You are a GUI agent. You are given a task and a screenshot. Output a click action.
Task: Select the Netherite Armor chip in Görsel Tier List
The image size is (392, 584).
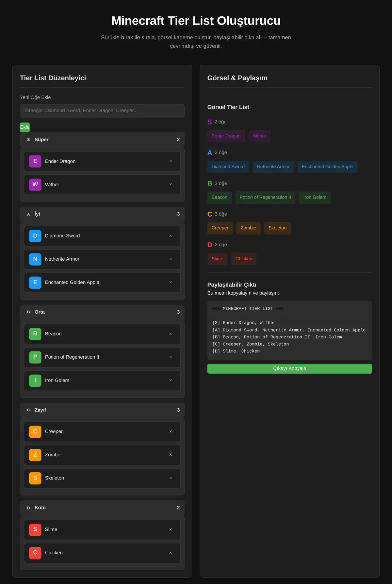click(x=273, y=167)
